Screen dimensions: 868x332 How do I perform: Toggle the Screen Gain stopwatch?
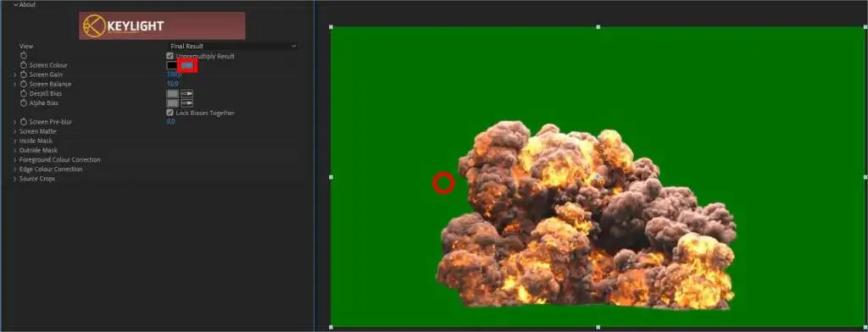[x=24, y=75]
